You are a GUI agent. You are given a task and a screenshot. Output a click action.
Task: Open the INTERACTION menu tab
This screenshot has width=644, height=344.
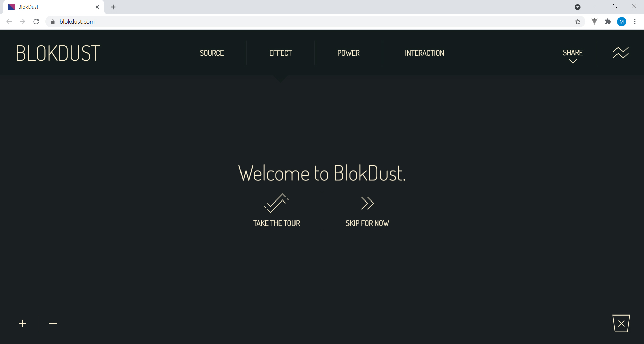click(424, 53)
